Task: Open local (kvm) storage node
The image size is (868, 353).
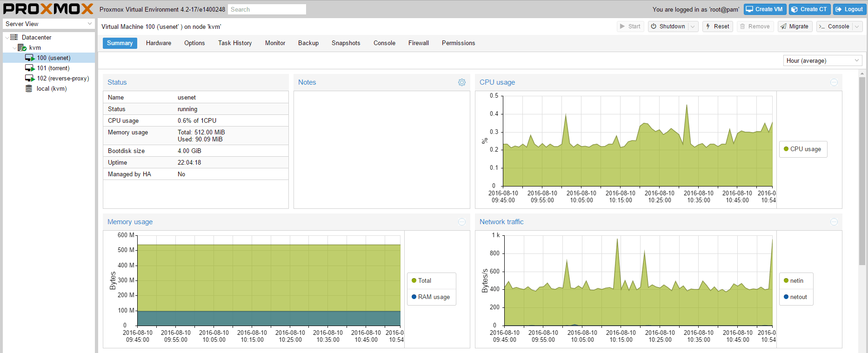Action: 51,89
